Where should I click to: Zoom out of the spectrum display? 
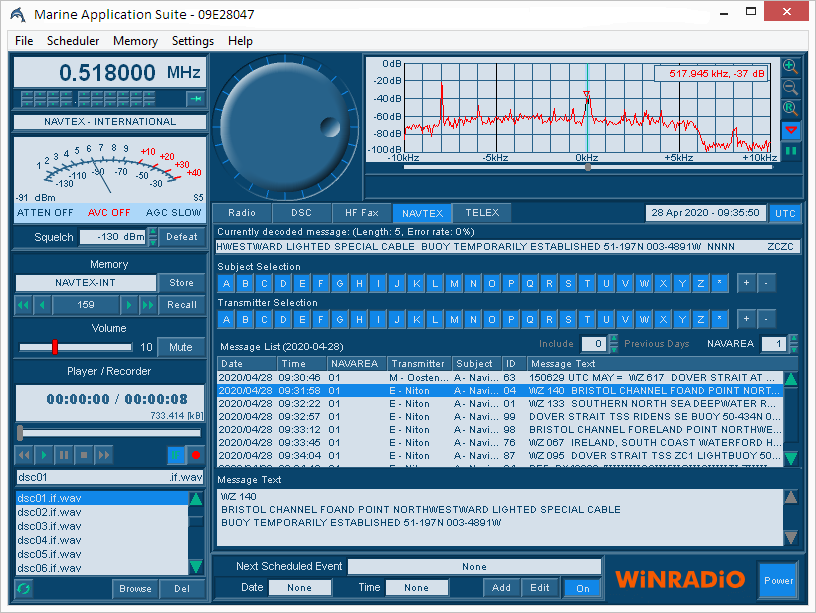click(790, 88)
